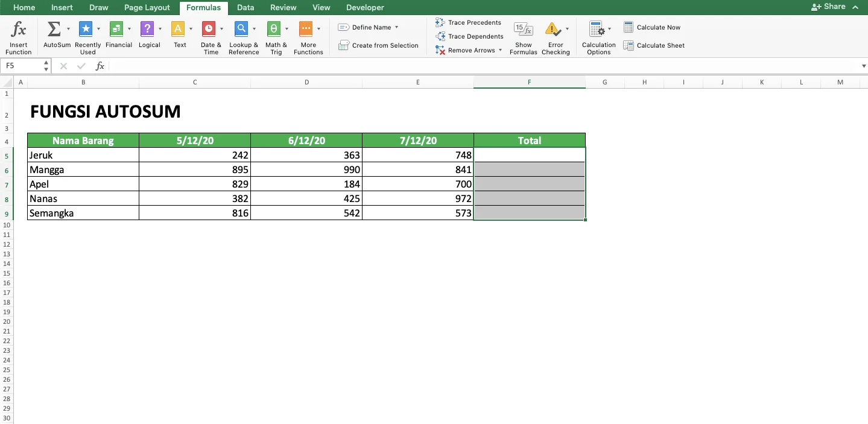Click the Total header cell

[530, 141]
